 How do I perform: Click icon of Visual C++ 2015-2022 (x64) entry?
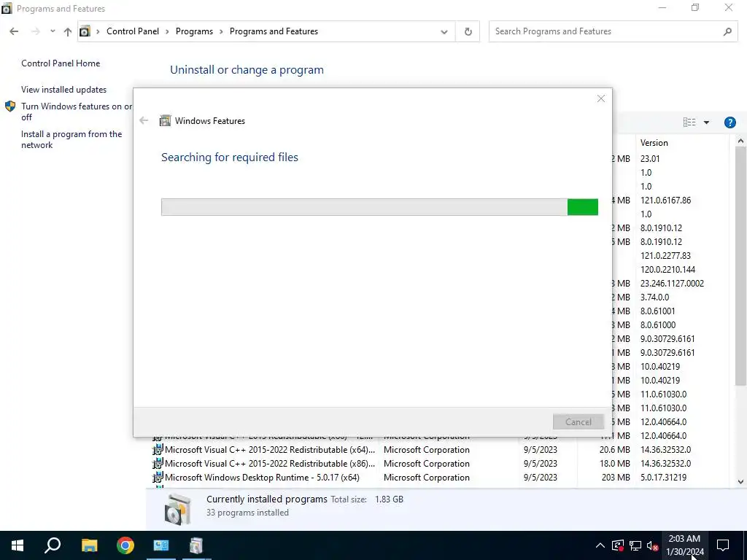click(x=158, y=449)
